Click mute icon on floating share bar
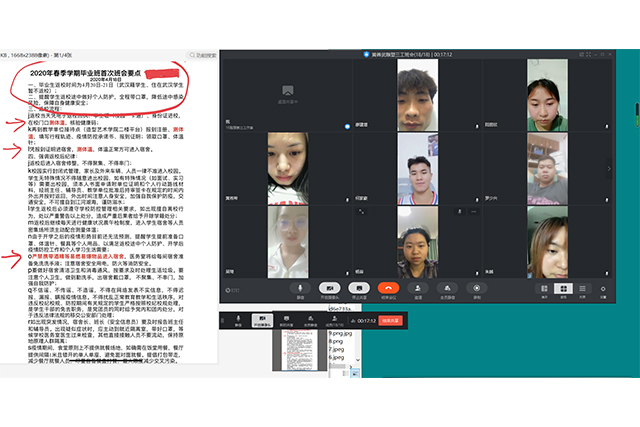 (x=237, y=322)
